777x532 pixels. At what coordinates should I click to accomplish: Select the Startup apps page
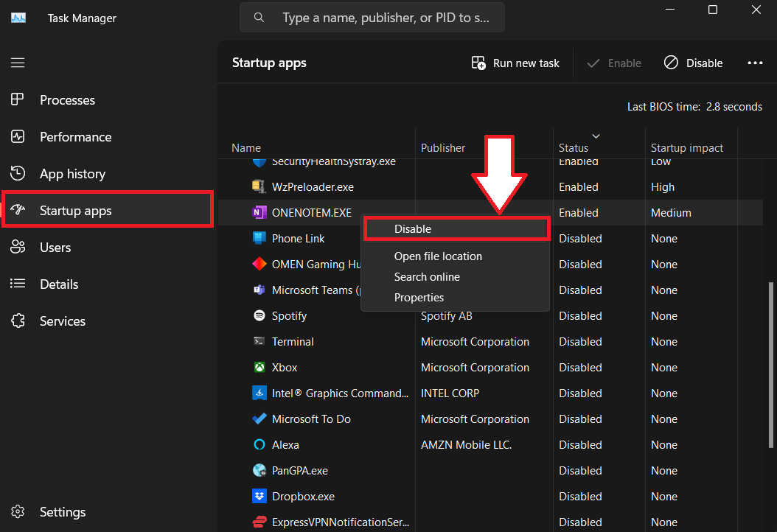pyautogui.click(x=108, y=211)
